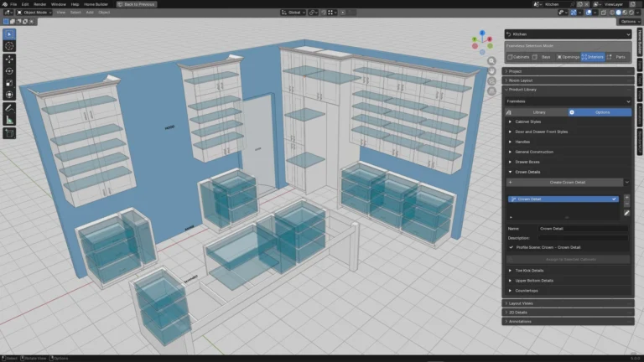
Task: Switch to rendered viewport shading
Action: tap(631, 13)
